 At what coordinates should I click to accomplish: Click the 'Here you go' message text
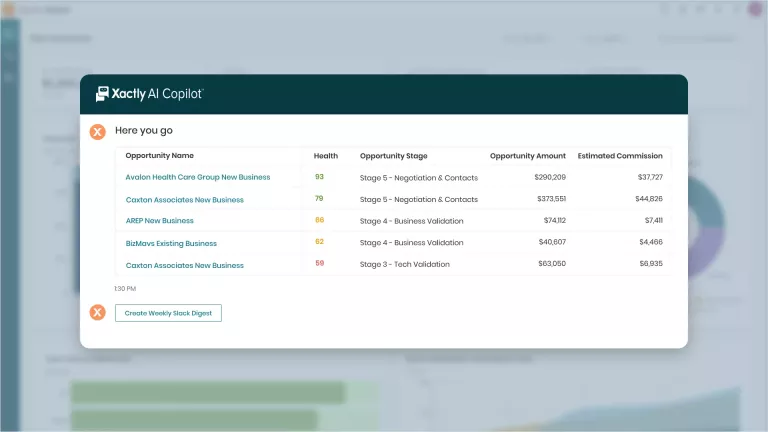pyautogui.click(x=144, y=130)
